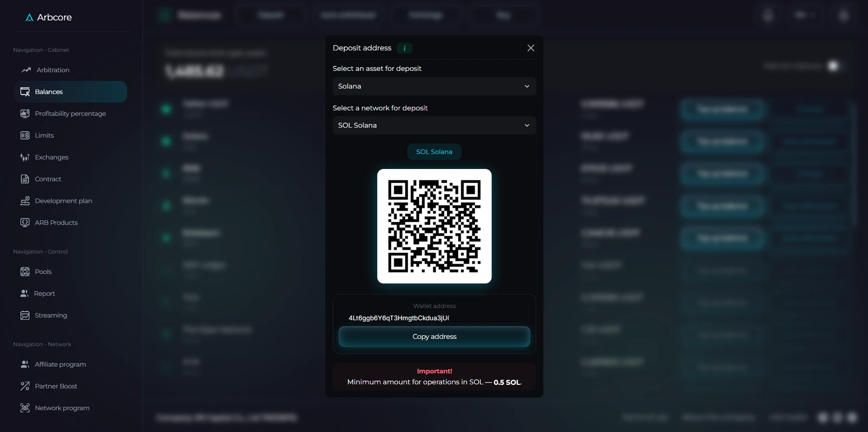Click the Profitability percentage icon
The image size is (868, 432).
point(25,114)
